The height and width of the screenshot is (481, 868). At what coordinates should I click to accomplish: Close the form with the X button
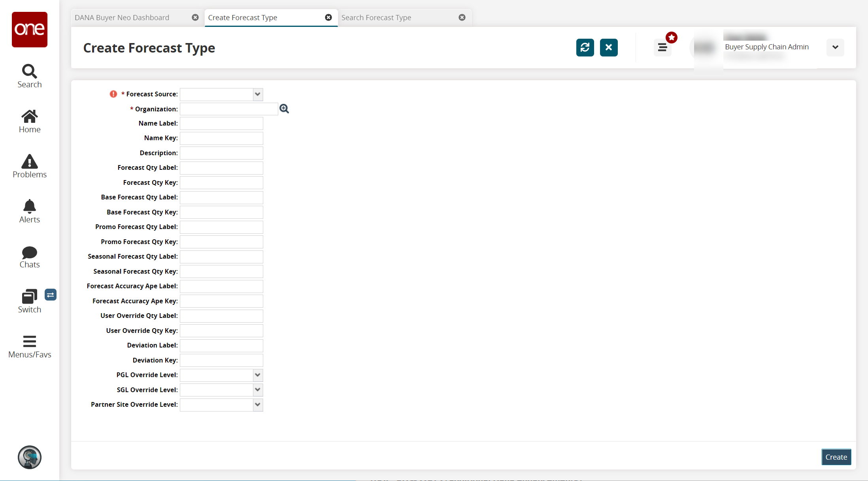[609, 48]
